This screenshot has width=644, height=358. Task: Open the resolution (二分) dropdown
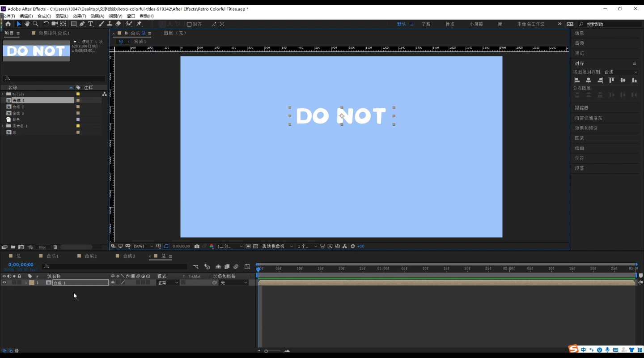click(x=230, y=247)
